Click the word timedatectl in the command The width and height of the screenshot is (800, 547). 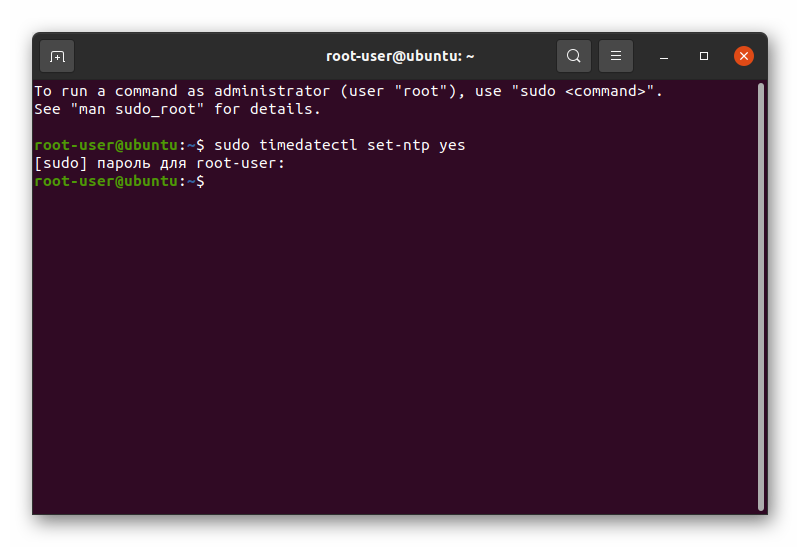308,145
